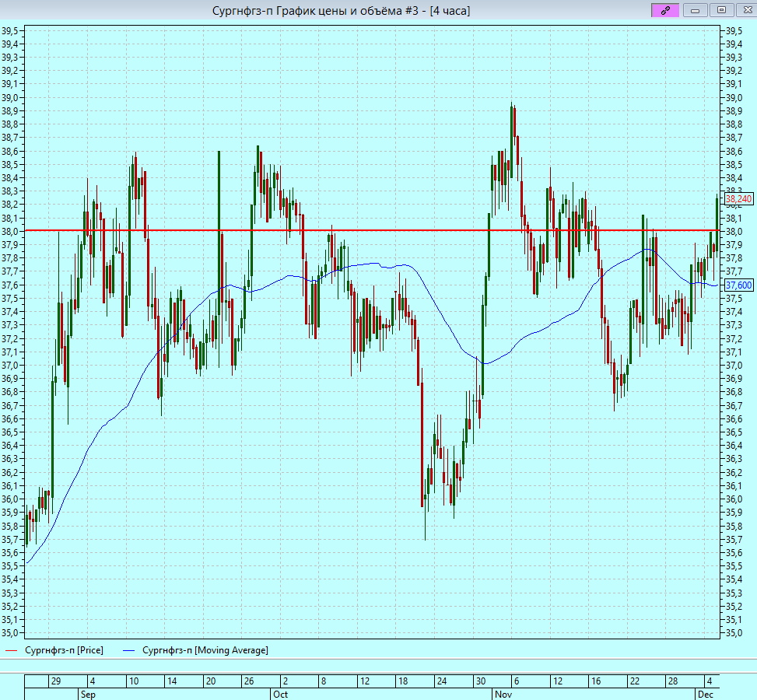
Task: Click the date label 16 on the time axis
Action: click(x=596, y=681)
